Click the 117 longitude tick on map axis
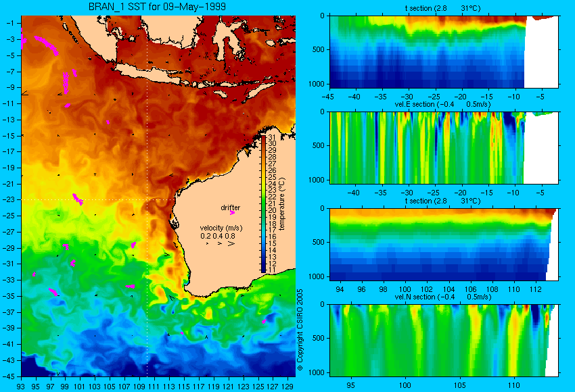 198,386
